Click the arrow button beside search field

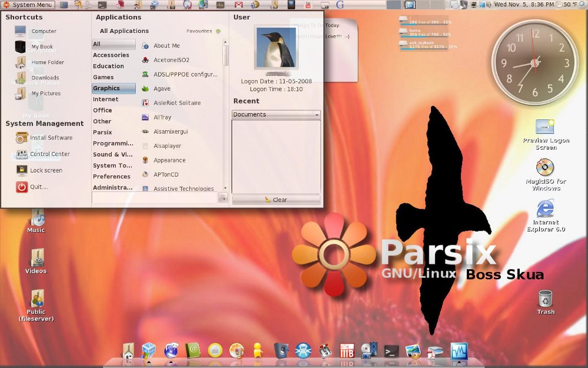(x=223, y=197)
